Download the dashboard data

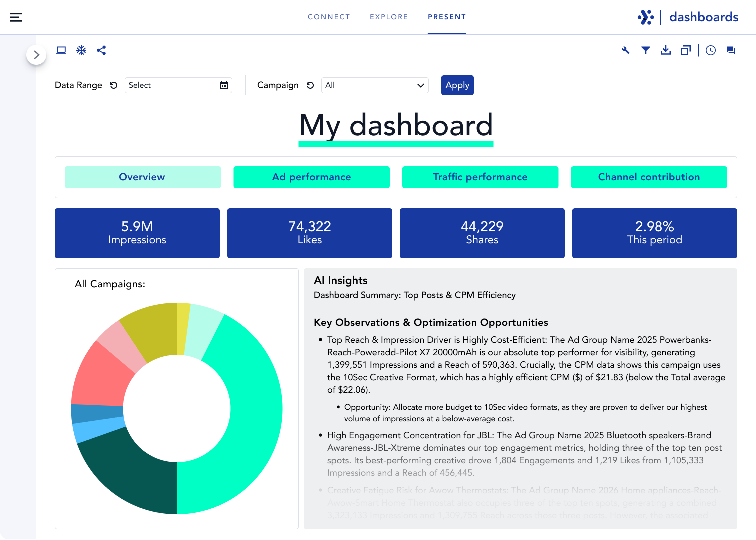[x=666, y=50]
